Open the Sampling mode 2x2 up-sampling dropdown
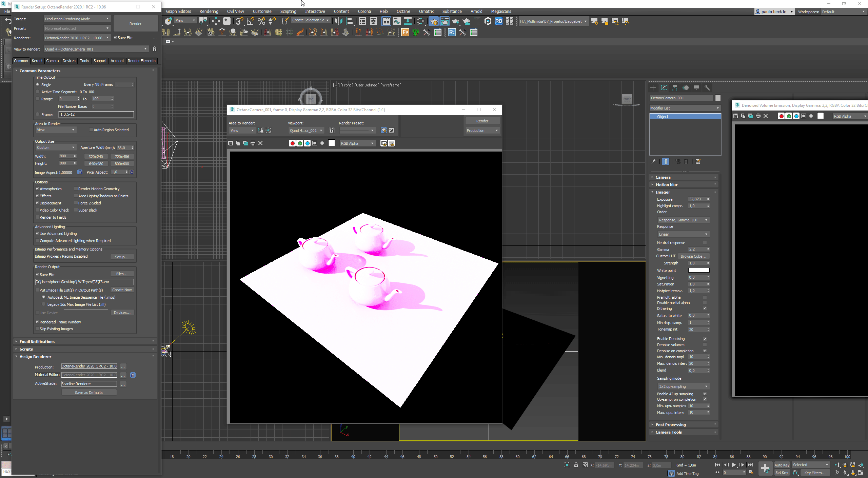The height and width of the screenshot is (478, 868). [683, 386]
